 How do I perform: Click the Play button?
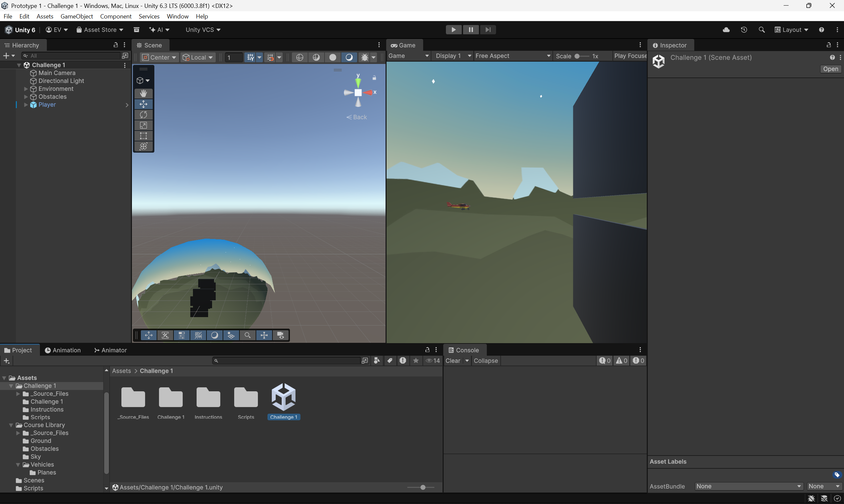(453, 30)
